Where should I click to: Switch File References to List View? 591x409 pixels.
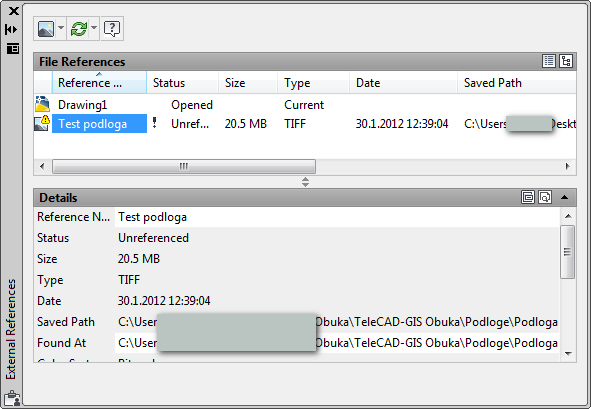pos(549,61)
